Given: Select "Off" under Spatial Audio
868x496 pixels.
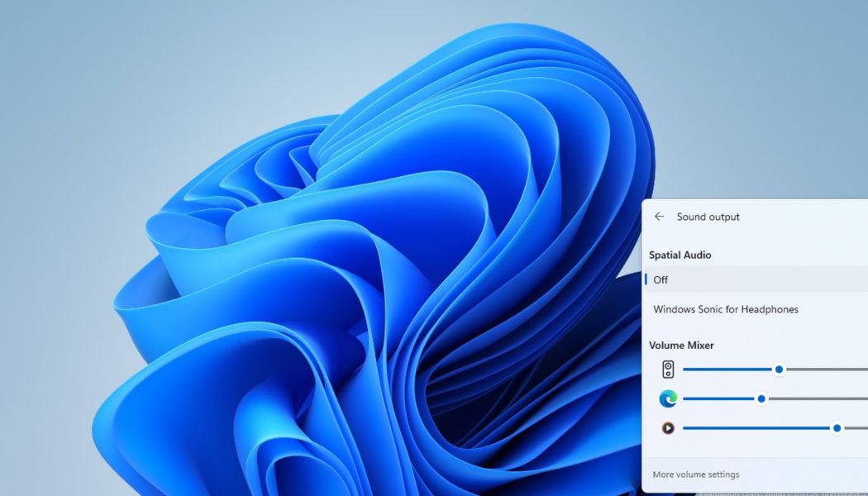Looking at the screenshot, I should click(660, 279).
